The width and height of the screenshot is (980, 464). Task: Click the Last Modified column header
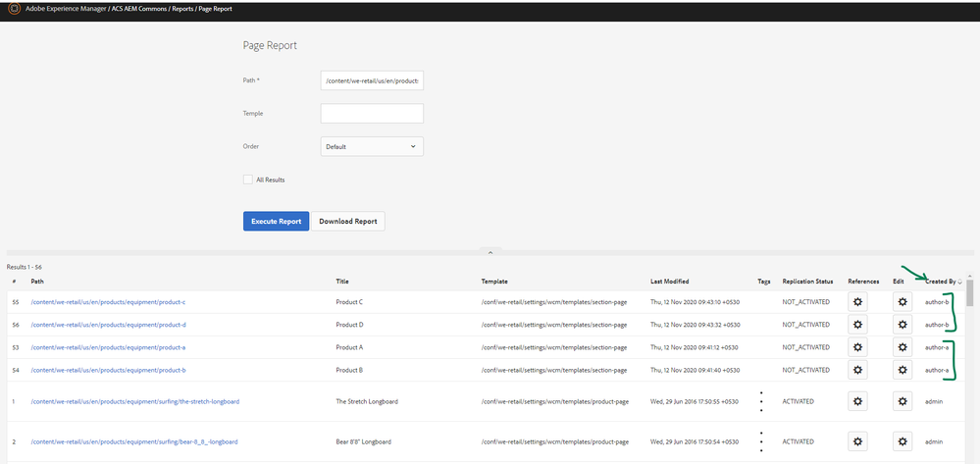pos(669,282)
